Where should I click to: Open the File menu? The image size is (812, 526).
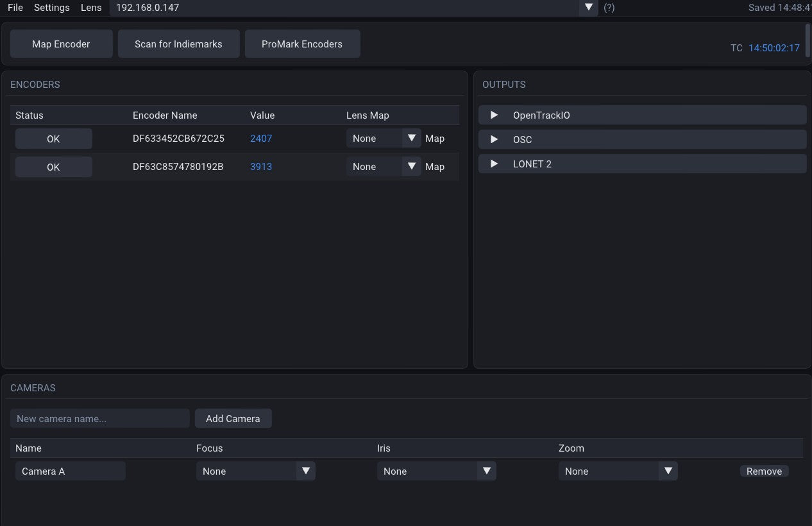point(15,8)
